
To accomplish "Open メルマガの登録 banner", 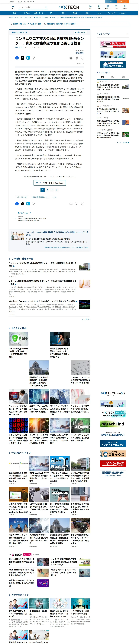I will pos(113,65).
